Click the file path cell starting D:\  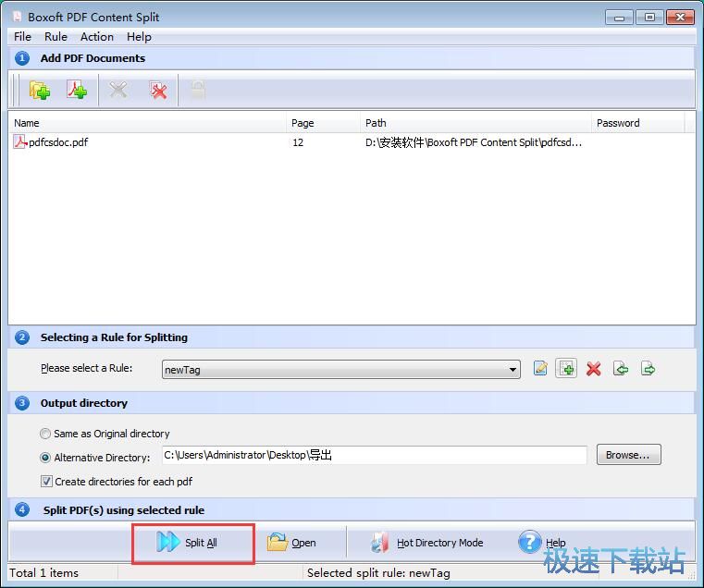[x=474, y=142]
